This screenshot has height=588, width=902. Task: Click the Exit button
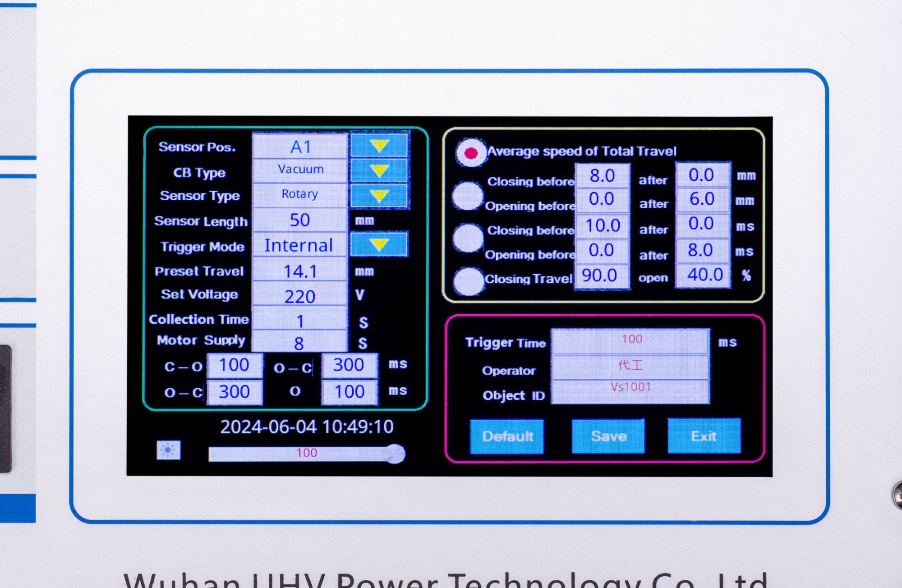pos(704,436)
